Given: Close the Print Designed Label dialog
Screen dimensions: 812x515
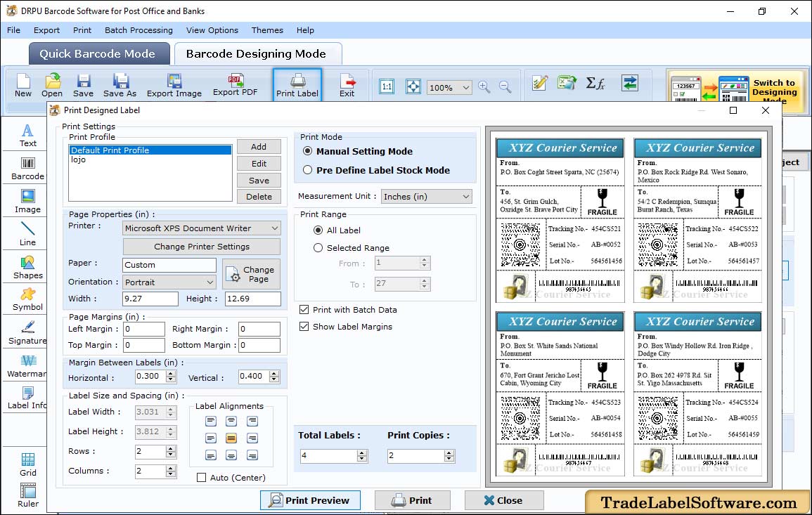Looking at the screenshot, I should pyautogui.click(x=504, y=500).
